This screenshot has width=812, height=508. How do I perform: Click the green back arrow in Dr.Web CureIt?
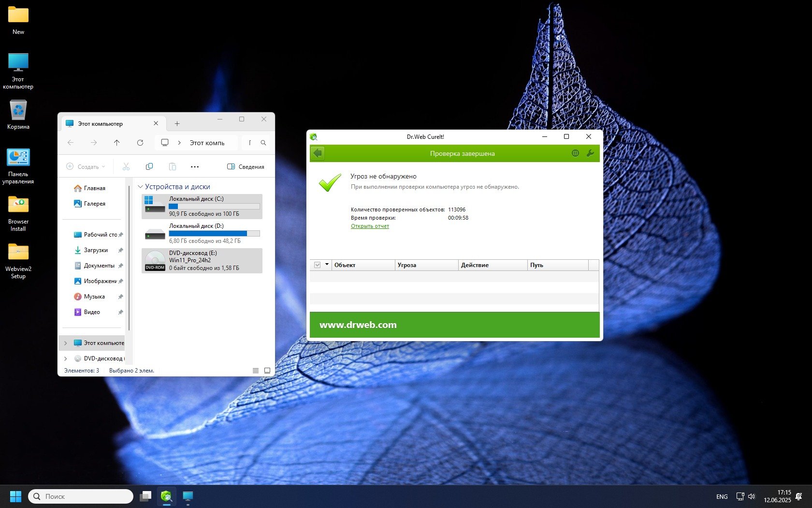point(318,153)
